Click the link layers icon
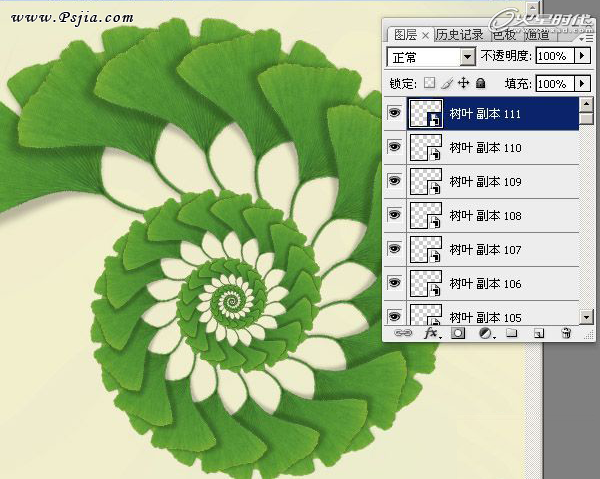 tap(405, 333)
